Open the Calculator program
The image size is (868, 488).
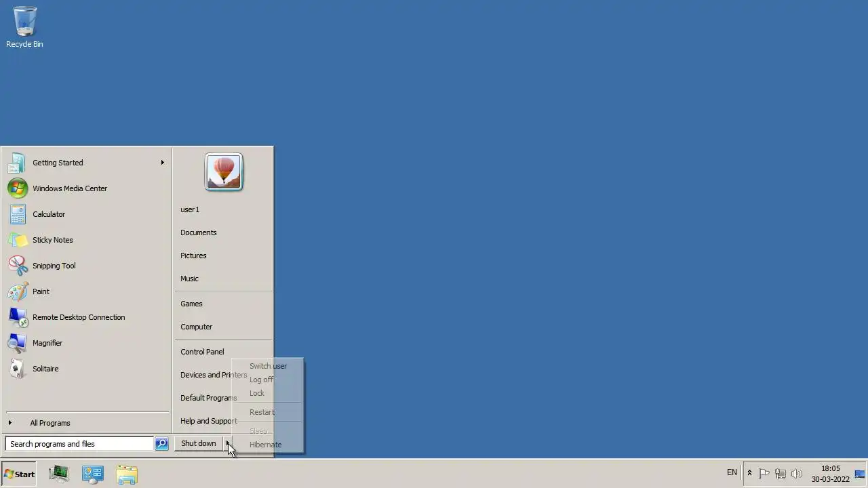tap(86, 214)
